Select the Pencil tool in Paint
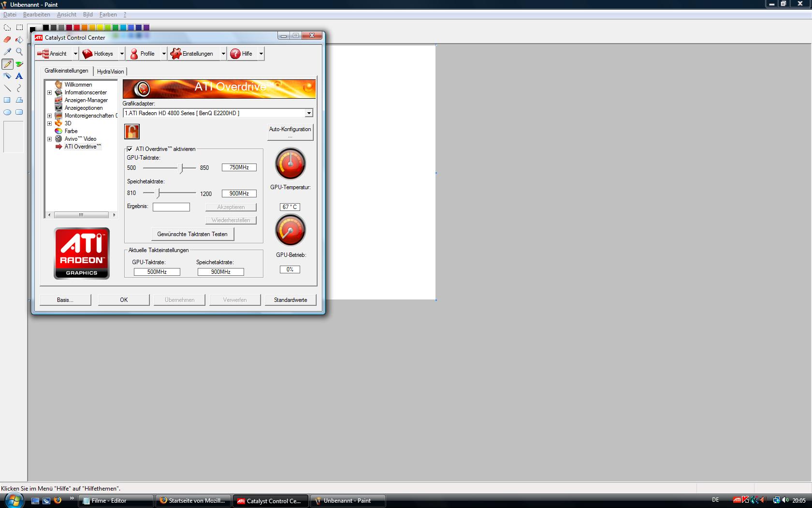The height and width of the screenshot is (508, 812). [7, 64]
